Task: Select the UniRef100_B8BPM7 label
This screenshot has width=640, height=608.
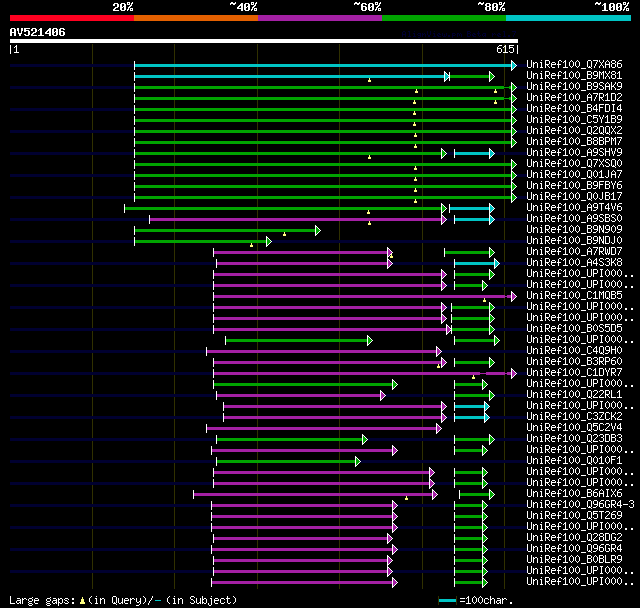Action: 574,142
